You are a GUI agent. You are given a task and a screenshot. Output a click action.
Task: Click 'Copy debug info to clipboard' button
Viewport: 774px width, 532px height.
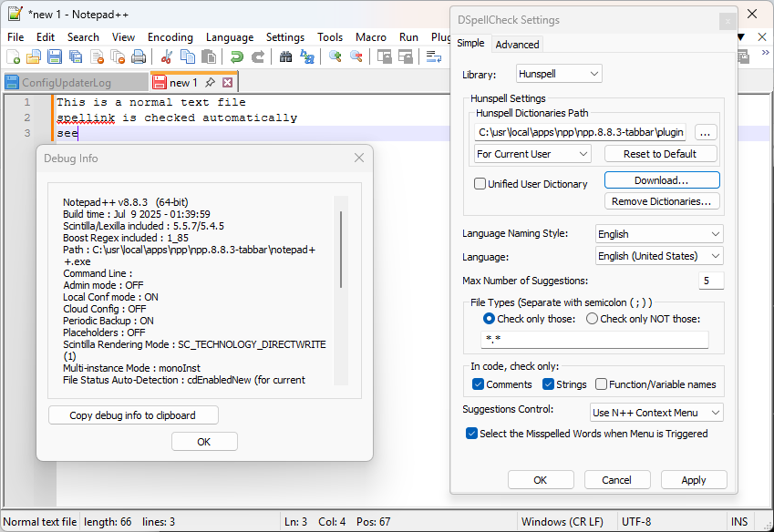(133, 415)
